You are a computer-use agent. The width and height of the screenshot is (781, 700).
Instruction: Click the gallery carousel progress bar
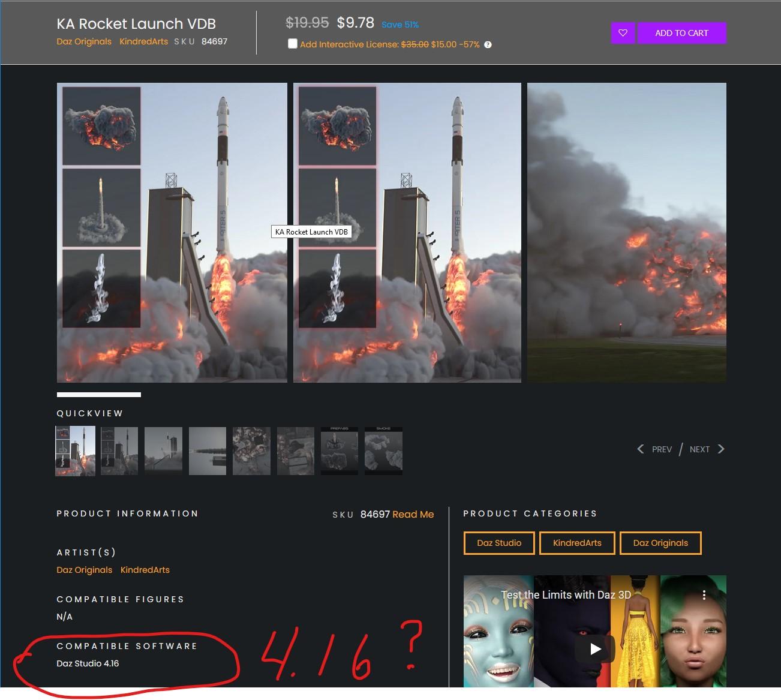point(99,395)
